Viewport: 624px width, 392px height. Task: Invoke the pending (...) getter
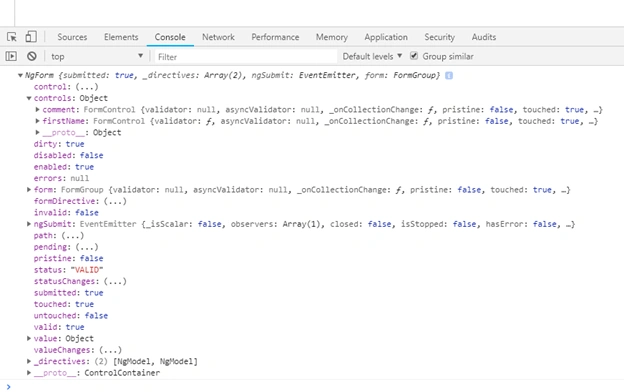[87, 247]
